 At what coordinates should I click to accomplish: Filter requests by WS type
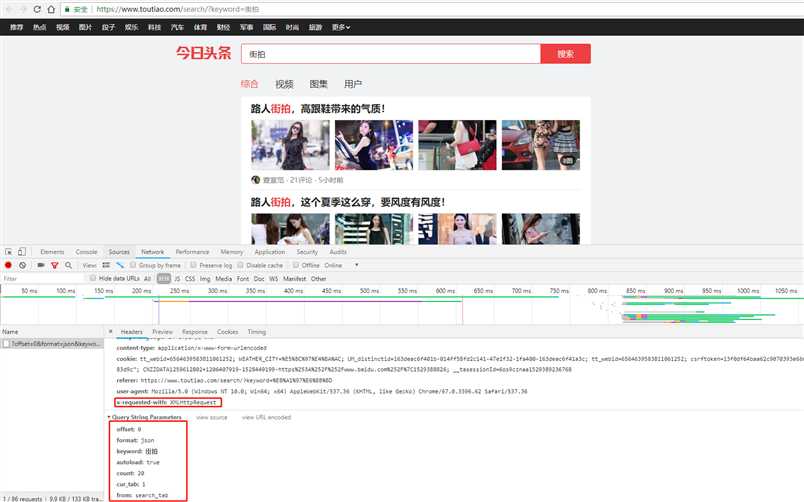(x=274, y=278)
